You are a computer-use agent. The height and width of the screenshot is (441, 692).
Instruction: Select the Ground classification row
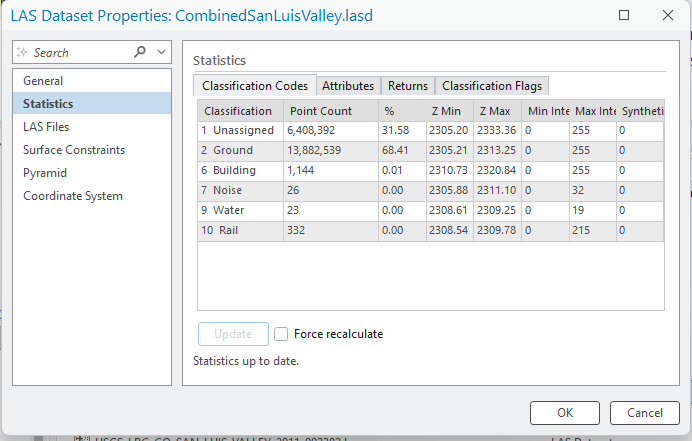240,150
